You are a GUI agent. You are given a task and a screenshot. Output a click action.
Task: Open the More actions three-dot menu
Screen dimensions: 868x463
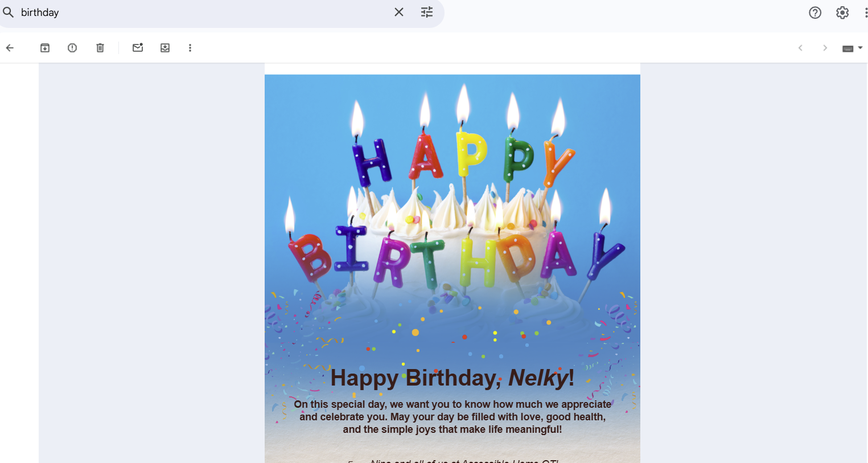190,48
